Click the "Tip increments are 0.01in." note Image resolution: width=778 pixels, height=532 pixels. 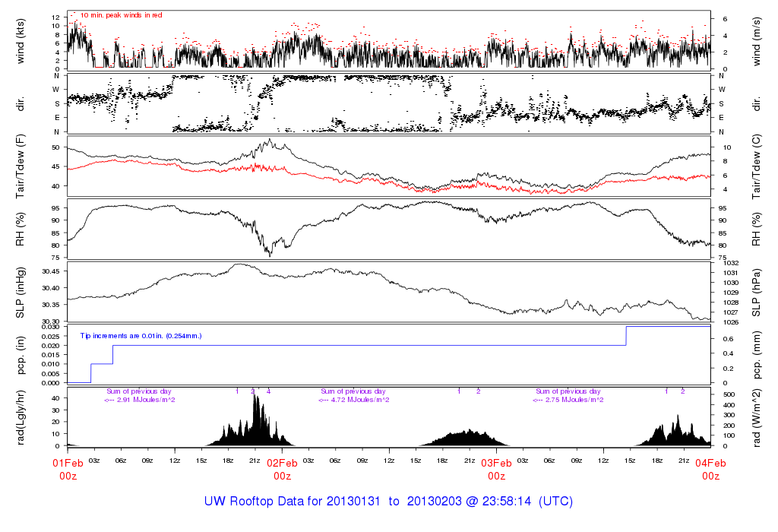click(x=141, y=335)
